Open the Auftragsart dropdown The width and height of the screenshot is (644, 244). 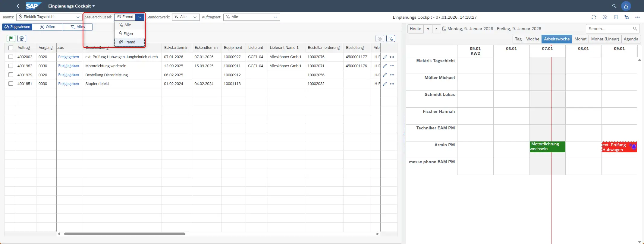tap(275, 17)
